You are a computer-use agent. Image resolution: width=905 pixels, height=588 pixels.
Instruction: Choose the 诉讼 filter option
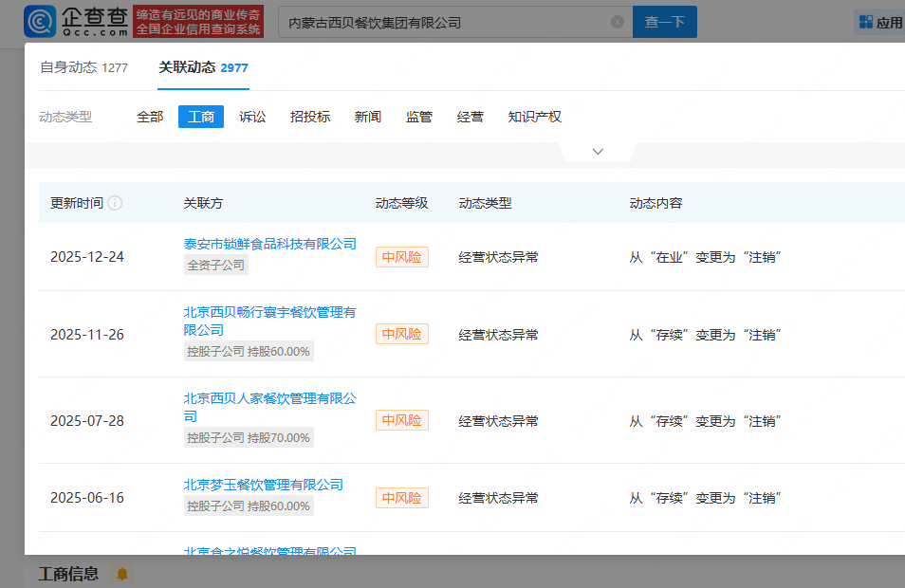pyautogui.click(x=252, y=117)
